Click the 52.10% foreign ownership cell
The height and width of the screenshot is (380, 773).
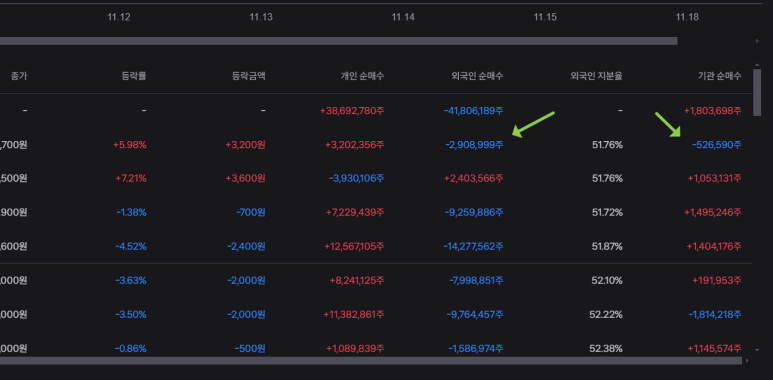click(607, 280)
